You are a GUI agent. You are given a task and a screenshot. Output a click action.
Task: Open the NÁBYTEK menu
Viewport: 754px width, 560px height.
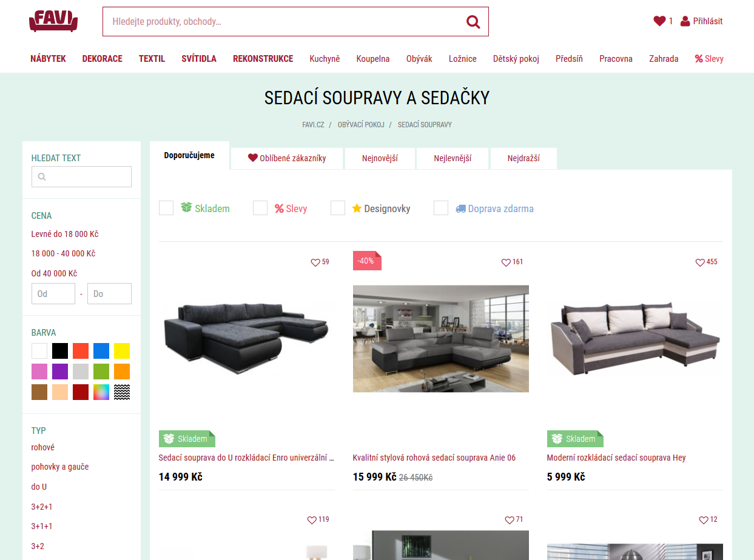click(48, 59)
